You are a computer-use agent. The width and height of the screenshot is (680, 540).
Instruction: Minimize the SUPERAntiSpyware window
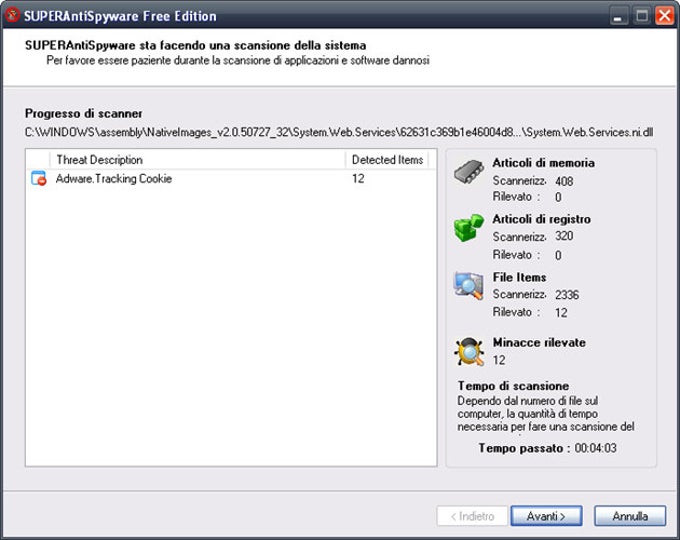(x=618, y=16)
